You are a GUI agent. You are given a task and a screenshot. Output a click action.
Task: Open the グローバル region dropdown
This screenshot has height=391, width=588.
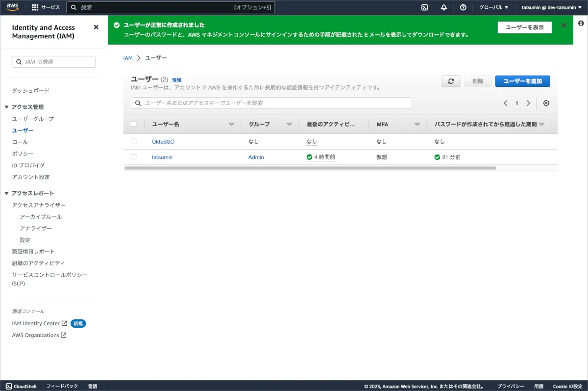coord(493,7)
